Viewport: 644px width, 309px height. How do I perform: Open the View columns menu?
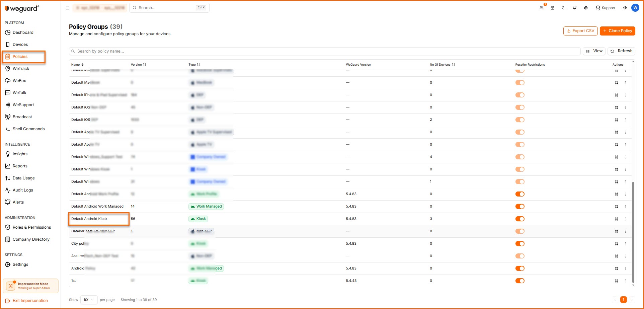(594, 51)
